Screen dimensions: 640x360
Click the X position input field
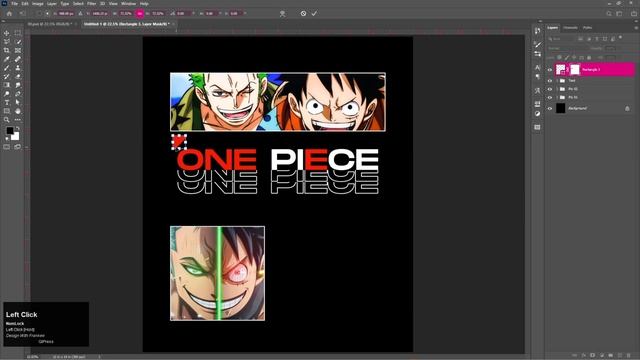(66, 13)
